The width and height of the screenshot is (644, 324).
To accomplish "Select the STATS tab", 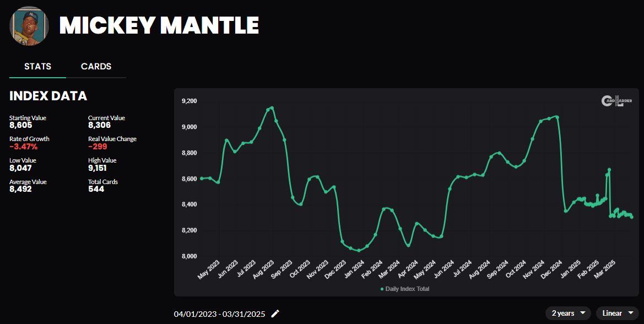I will click(38, 67).
